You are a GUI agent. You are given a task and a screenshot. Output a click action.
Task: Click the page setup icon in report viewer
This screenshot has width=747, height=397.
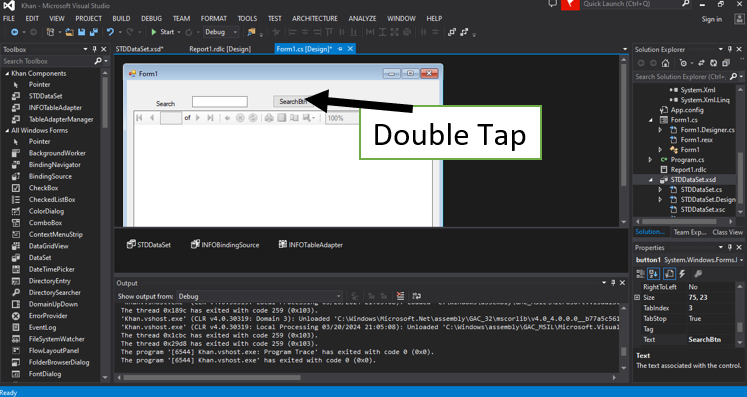click(294, 118)
